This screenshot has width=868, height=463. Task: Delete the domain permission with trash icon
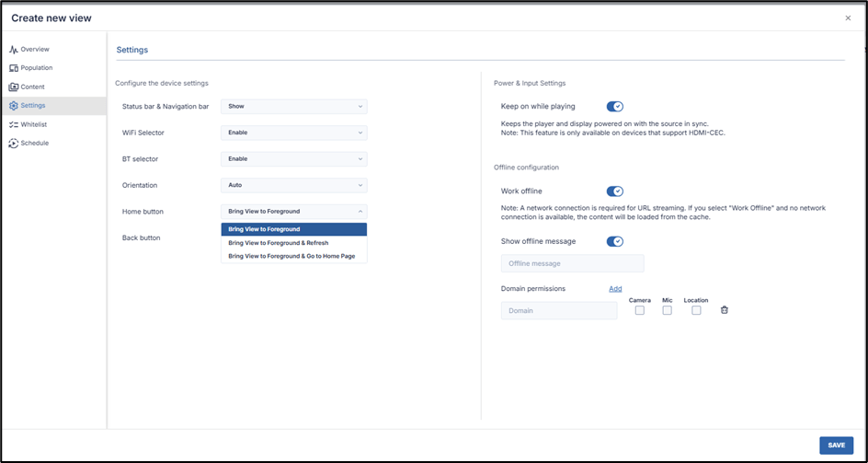pyautogui.click(x=725, y=310)
